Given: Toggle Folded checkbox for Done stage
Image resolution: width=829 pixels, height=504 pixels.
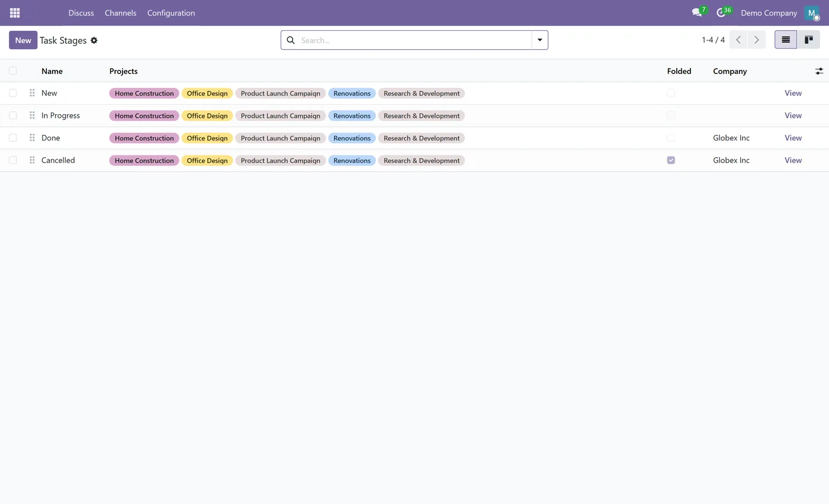Looking at the screenshot, I should pyautogui.click(x=671, y=138).
